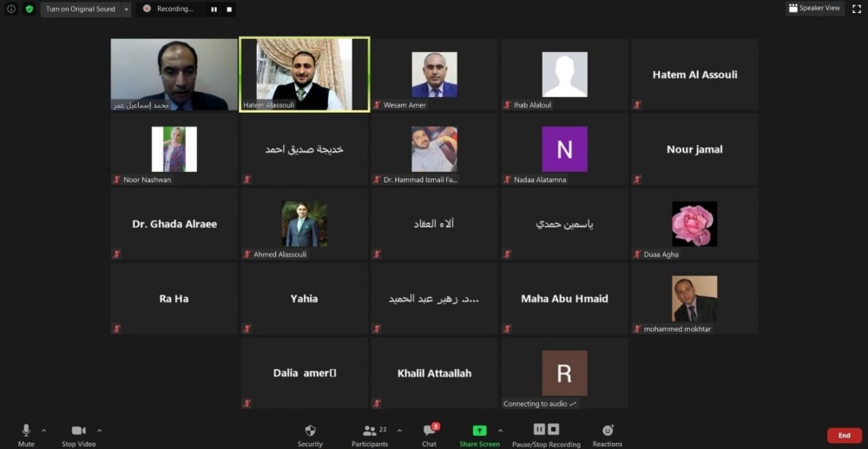Click Dr. Hammad Ismail's profile picture
Screen dimensions: 868x449
click(435, 149)
